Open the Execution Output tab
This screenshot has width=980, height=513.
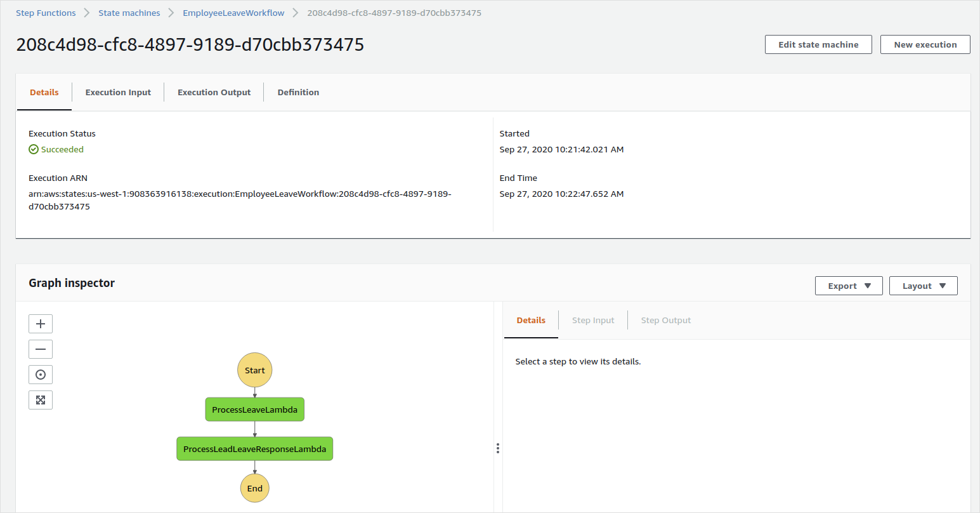(x=214, y=92)
